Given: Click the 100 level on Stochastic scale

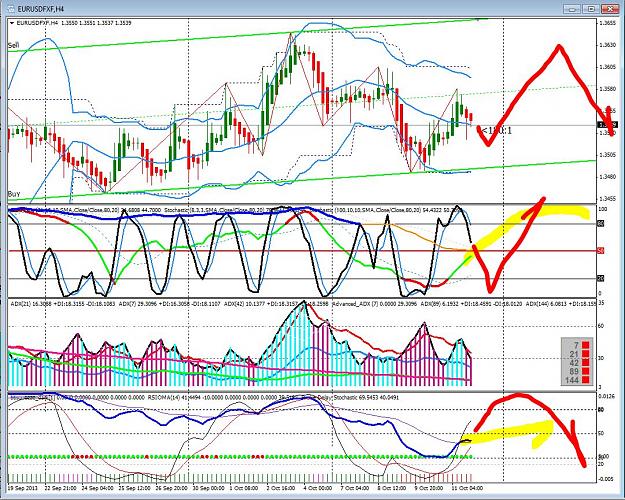Looking at the screenshot, I should [x=603, y=209].
